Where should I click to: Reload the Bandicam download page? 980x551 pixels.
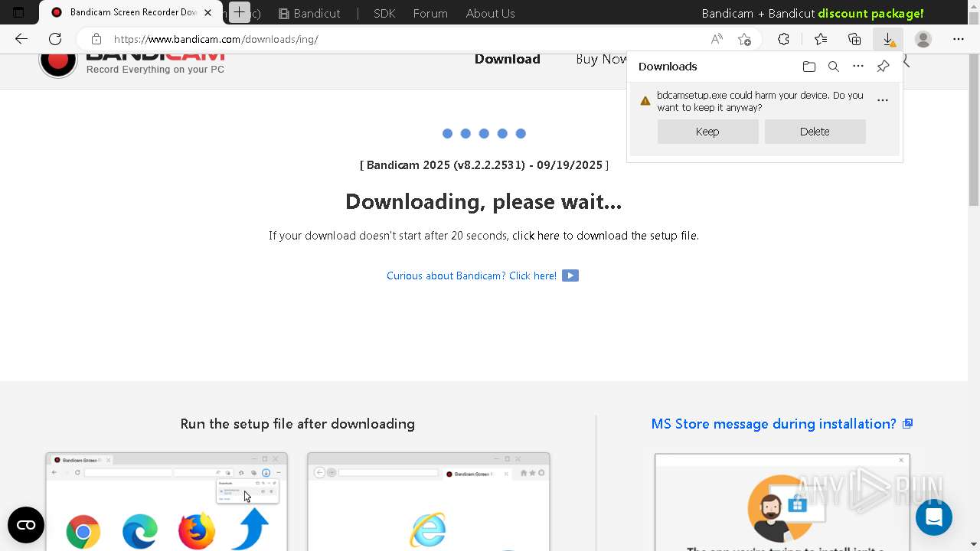pos(55,39)
